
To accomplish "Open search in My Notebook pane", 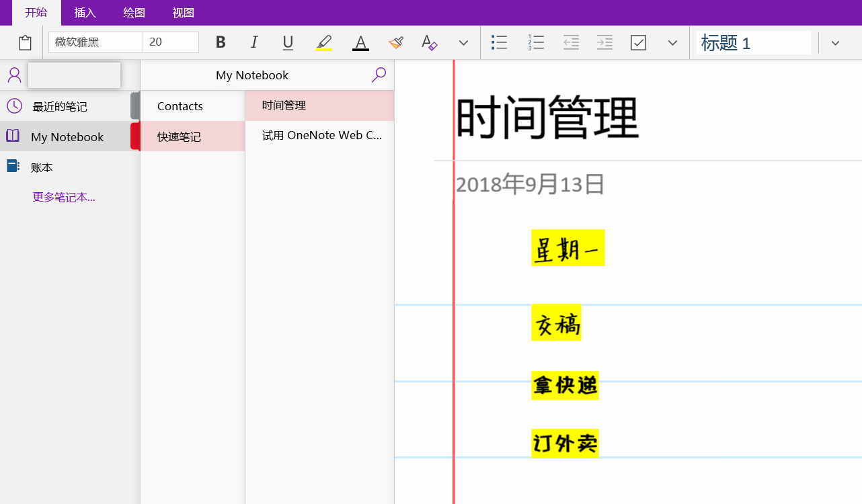I will [x=379, y=75].
